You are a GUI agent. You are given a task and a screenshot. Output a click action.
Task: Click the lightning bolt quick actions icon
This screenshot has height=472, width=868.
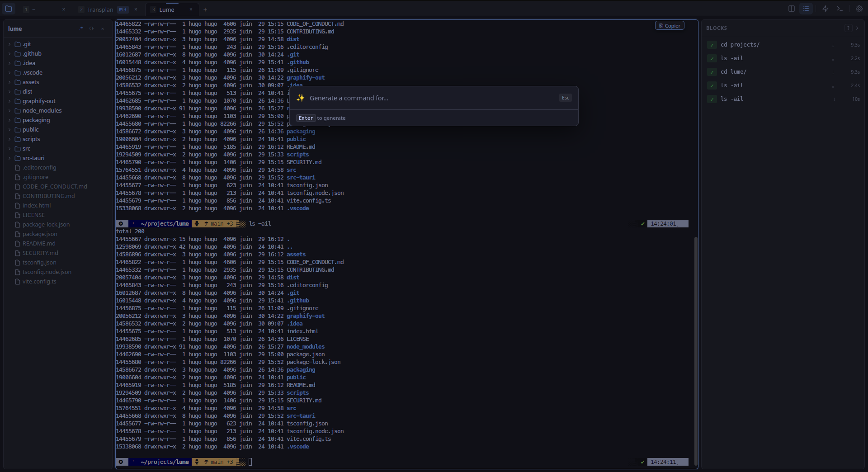tap(826, 9)
